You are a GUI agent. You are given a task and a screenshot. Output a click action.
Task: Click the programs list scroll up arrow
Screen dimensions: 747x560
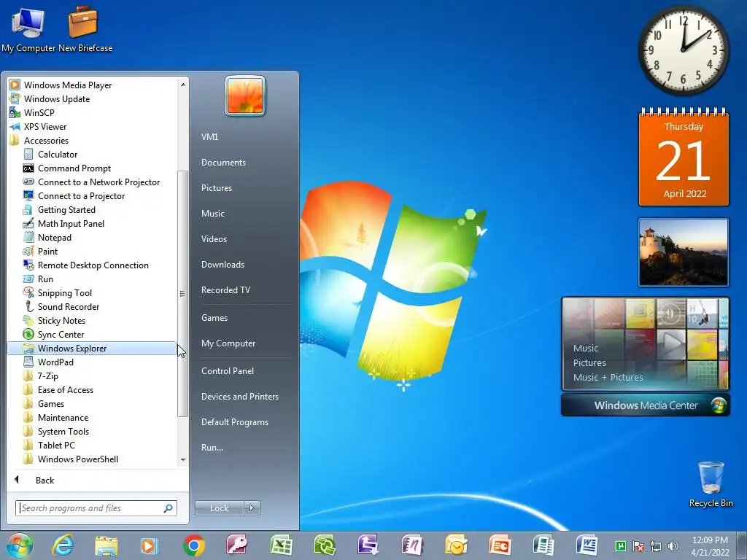point(183,85)
